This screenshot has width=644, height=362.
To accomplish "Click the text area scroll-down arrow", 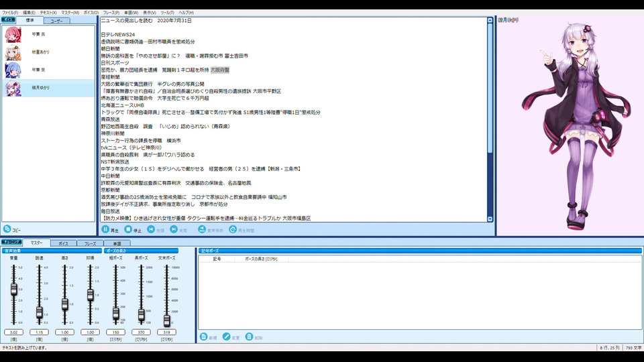I will coord(490,219).
